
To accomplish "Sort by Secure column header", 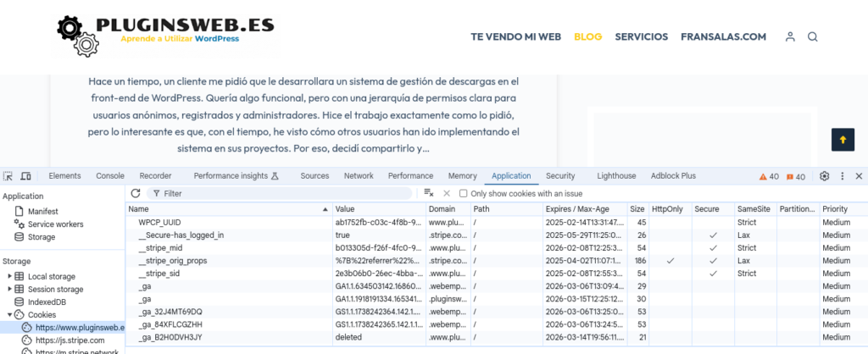I will point(713,210).
